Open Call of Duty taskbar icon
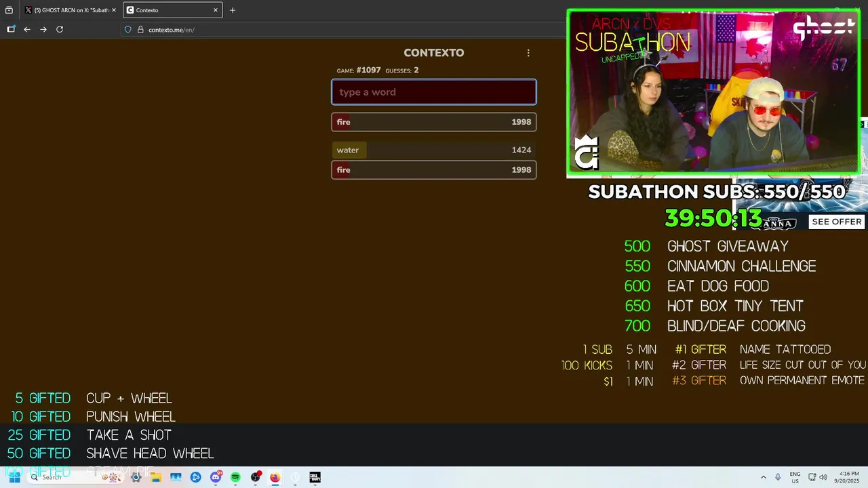The image size is (868, 488). 315,477
